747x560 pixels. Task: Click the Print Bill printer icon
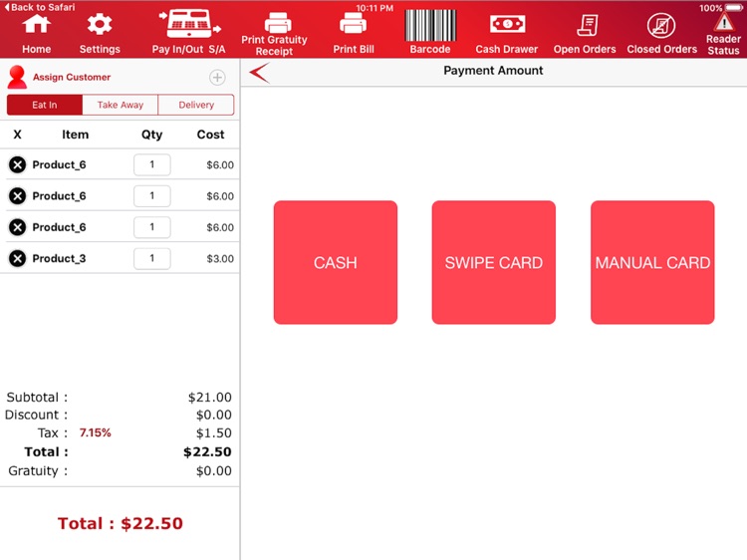pos(353,23)
